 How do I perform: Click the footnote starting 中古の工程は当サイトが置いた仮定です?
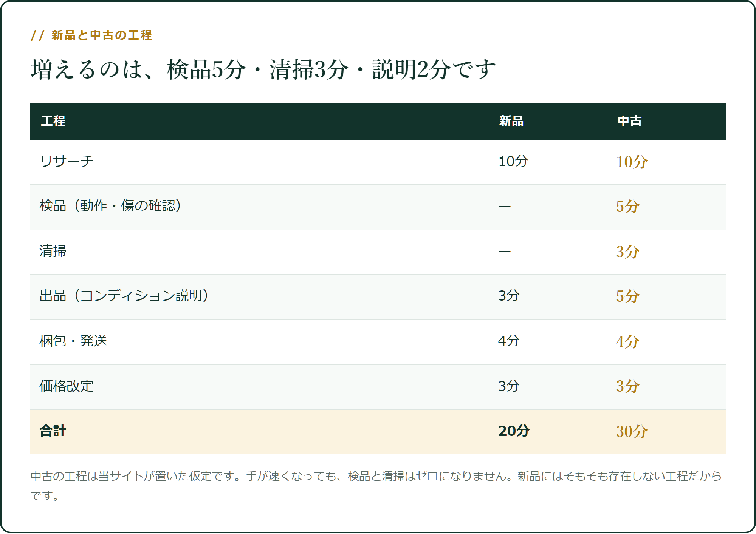point(376,486)
